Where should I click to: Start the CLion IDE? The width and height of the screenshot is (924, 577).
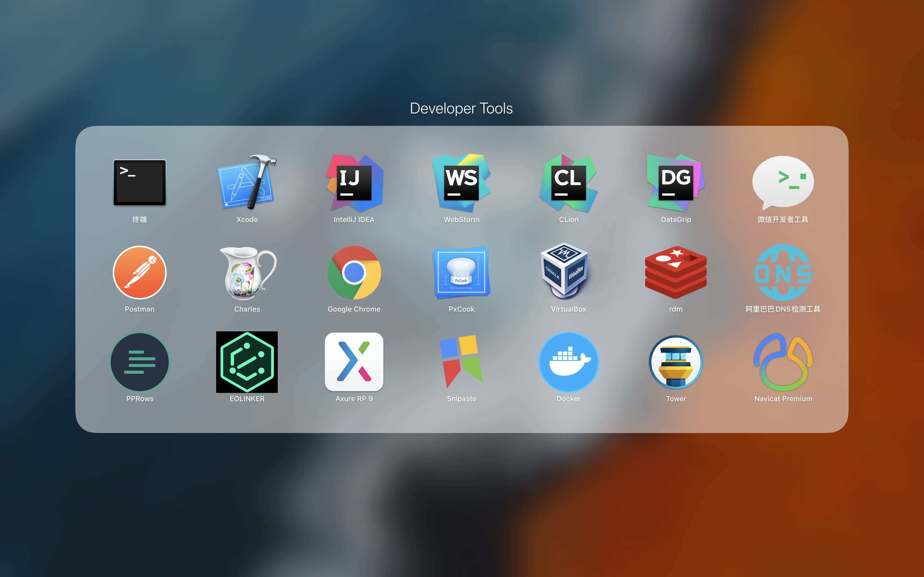click(x=568, y=183)
